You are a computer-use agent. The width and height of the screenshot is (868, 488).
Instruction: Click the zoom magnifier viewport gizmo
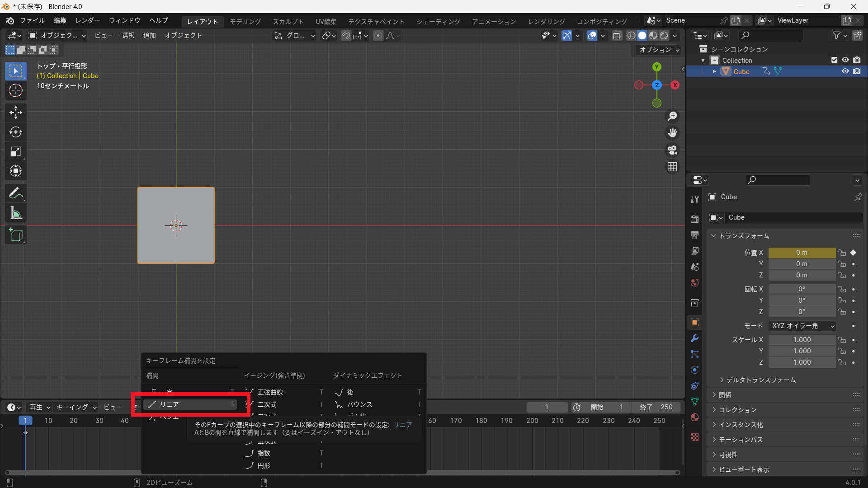click(673, 116)
